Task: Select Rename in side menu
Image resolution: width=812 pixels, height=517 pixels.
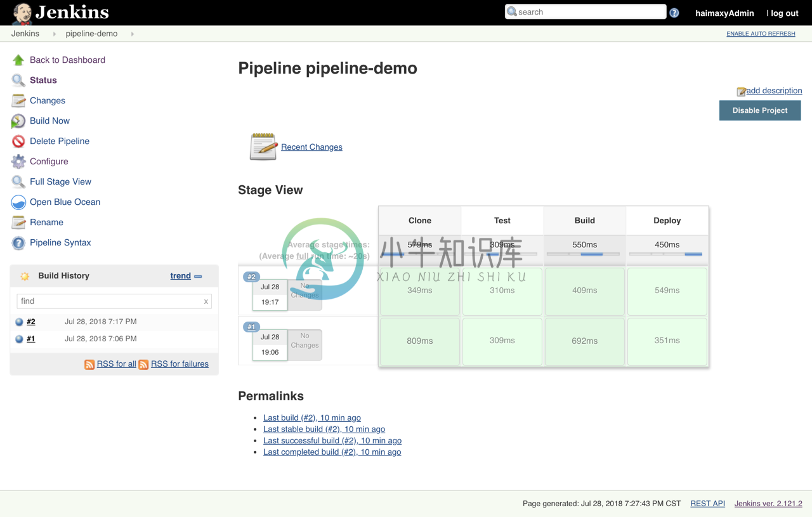Action: [x=46, y=223]
